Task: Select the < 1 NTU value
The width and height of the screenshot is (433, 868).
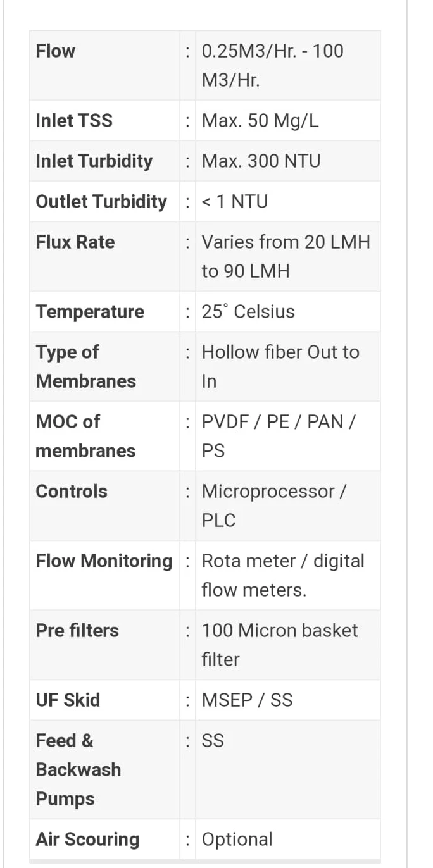Action: (x=235, y=201)
